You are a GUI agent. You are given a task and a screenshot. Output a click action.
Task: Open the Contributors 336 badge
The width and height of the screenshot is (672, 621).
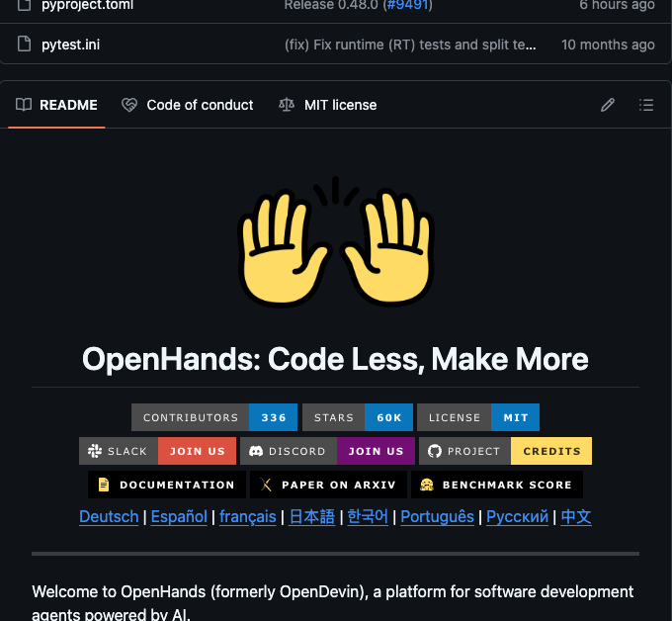tap(214, 417)
